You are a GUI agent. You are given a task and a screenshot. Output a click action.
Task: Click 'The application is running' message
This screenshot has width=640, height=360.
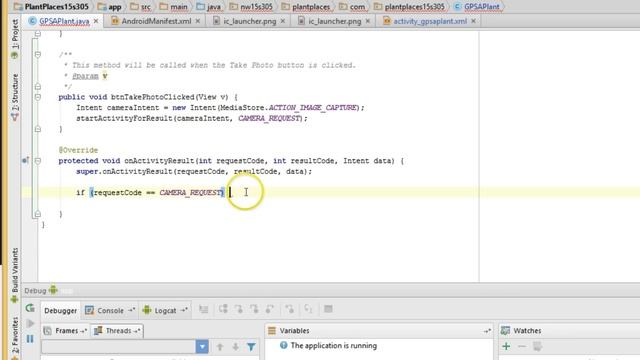[x=333, y=346]
